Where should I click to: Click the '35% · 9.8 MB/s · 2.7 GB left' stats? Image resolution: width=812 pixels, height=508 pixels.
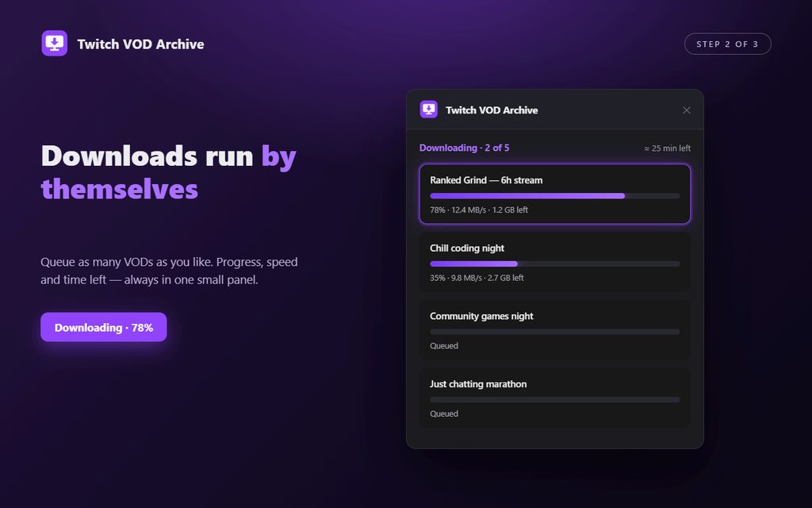click(x=477, y=278)
